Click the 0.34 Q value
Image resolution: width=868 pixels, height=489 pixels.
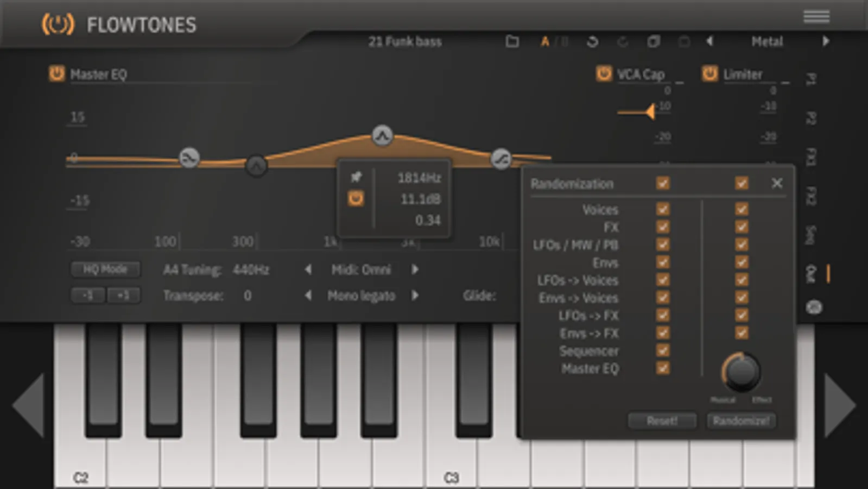pos(428,220)
